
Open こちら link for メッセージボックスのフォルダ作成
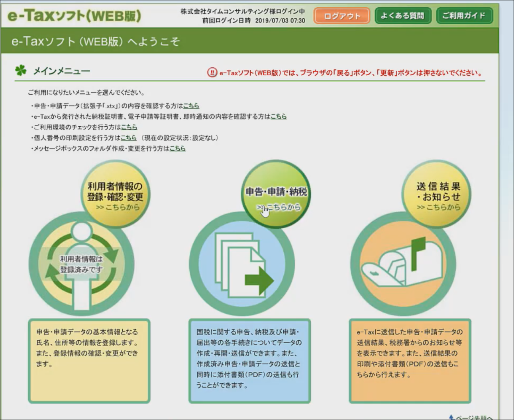(177, 148)
